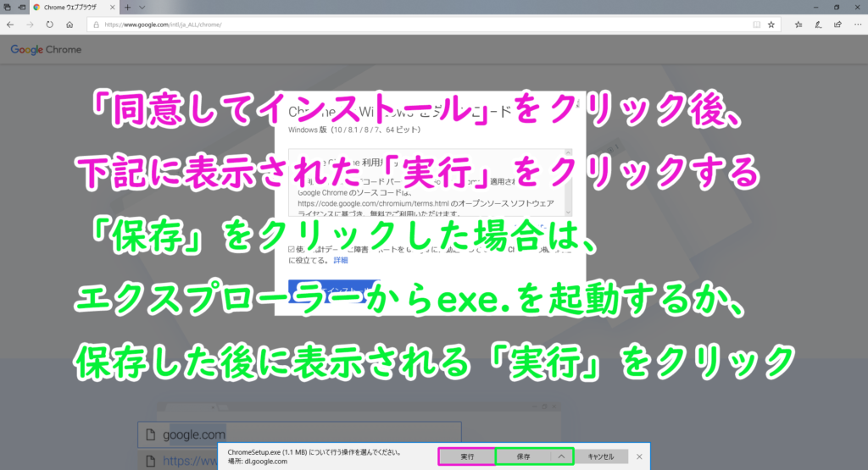Go back to previous page in Edge
The height and width of the screenshot is (470, 868).
[10, 25]
